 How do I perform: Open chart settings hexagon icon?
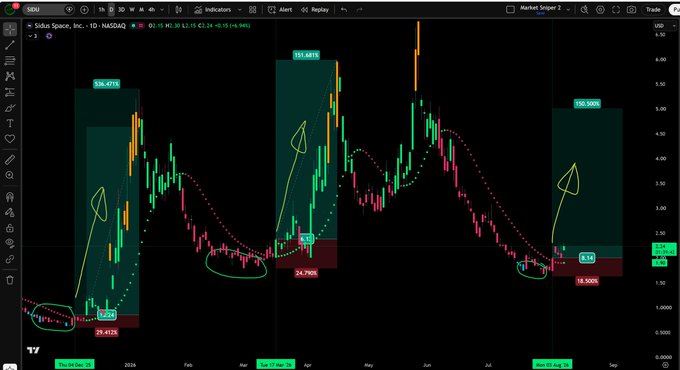pos(600,9)
